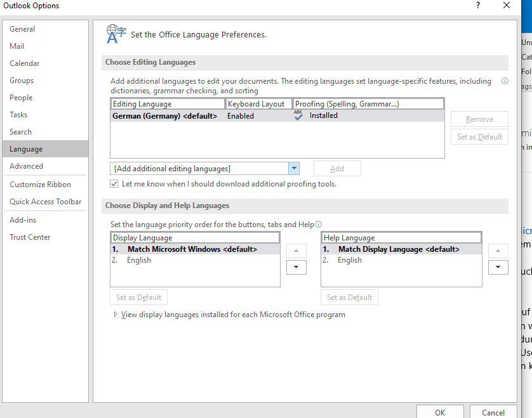The height and width of the screenshot is (418, 532).
Task: Click the ABC proofing checkmark icon
Action: pyautogui.click(x=298, y=115)
